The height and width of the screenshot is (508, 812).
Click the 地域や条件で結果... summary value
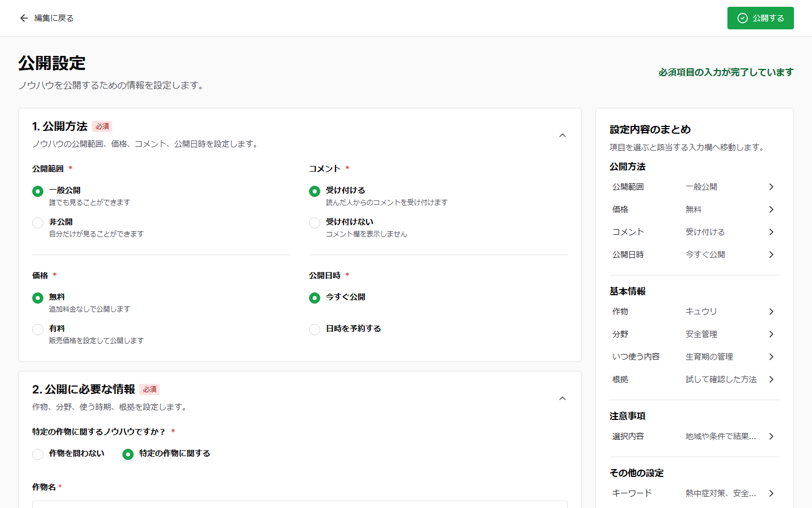[721, 436]
